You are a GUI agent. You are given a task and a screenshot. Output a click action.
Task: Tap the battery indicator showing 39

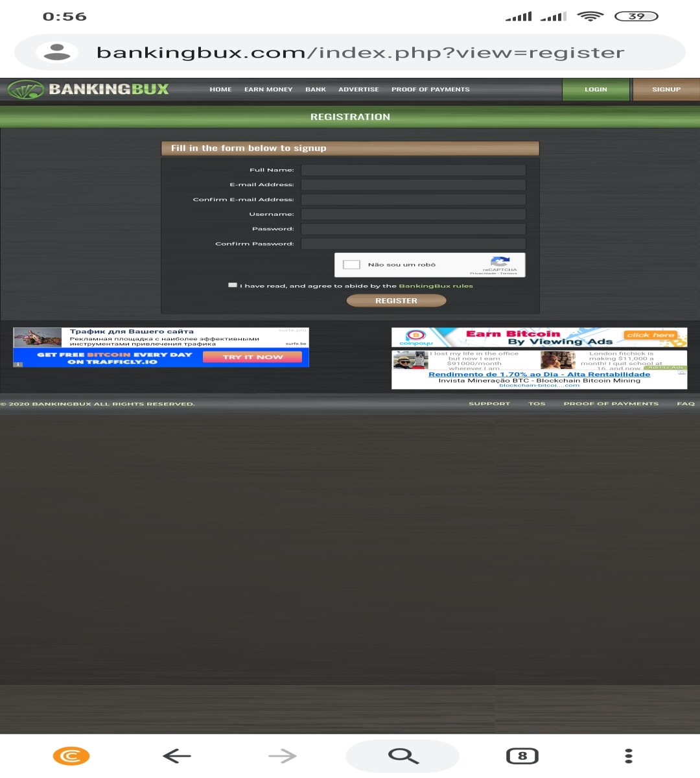636,16
